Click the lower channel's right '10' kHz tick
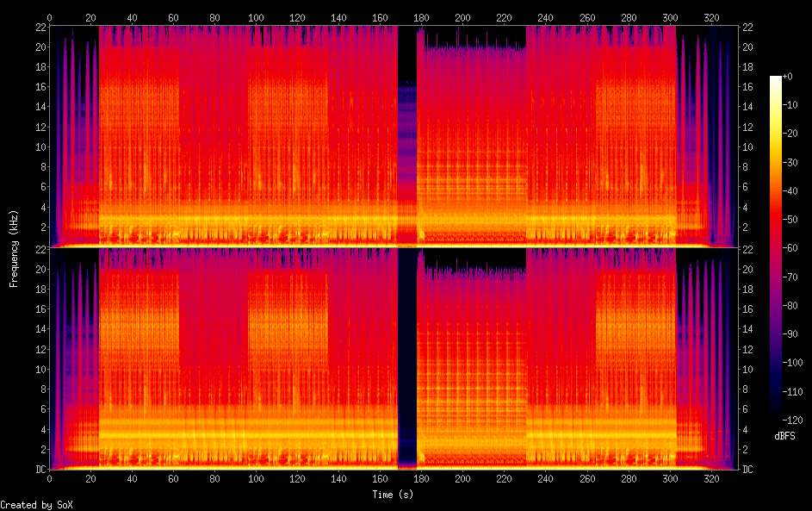 [x=747, y=370]
